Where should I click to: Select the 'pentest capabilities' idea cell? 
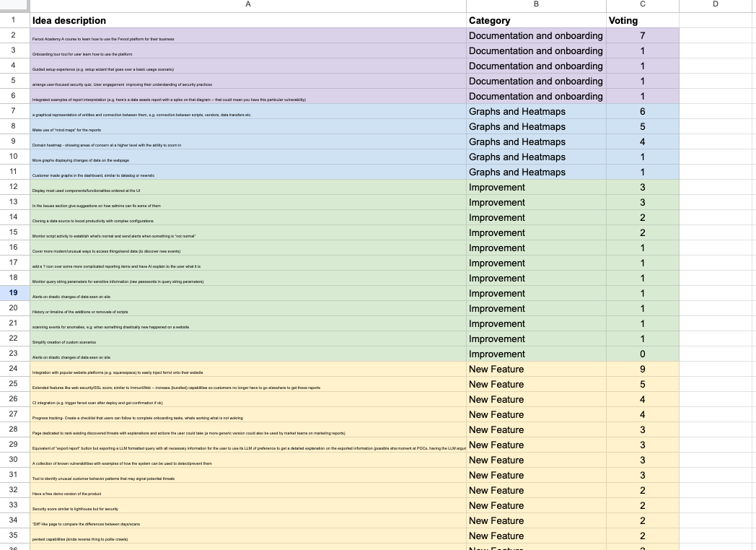coord(248,536)
